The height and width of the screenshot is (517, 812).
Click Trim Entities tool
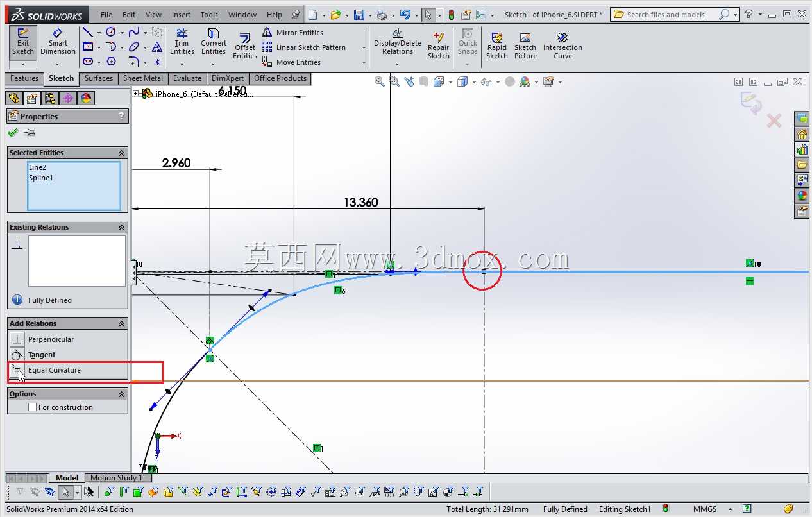tap(182, 42)
